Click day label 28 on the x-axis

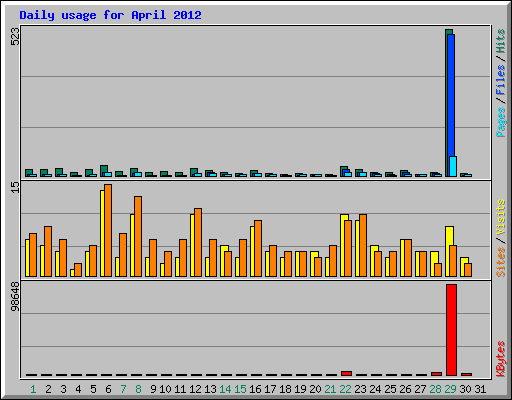[435, 389]
